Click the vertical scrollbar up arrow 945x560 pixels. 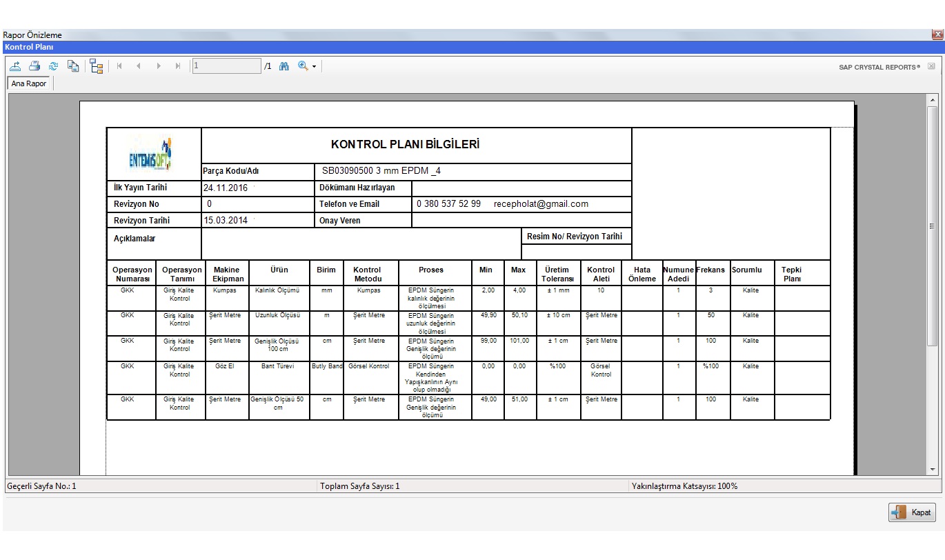coord(933,100)
